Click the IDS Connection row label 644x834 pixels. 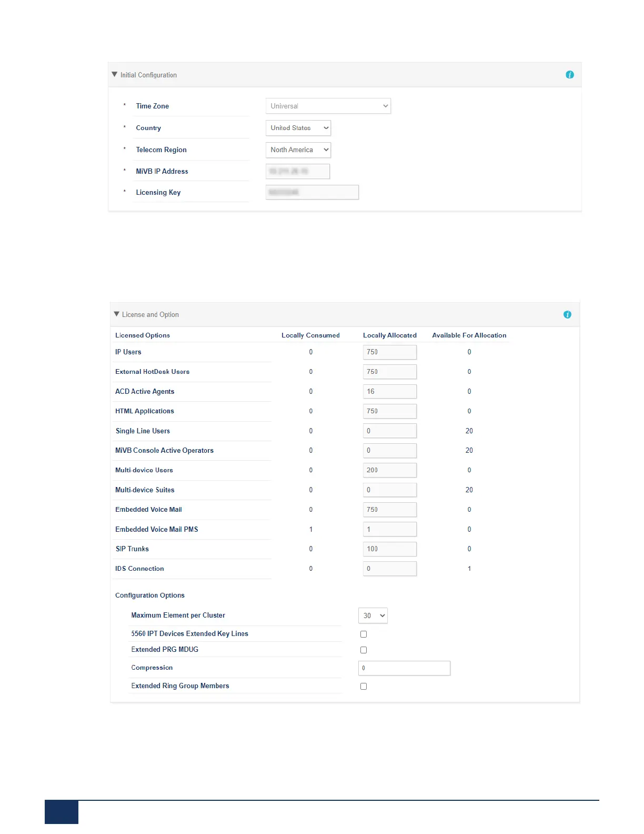click(139, 569)
